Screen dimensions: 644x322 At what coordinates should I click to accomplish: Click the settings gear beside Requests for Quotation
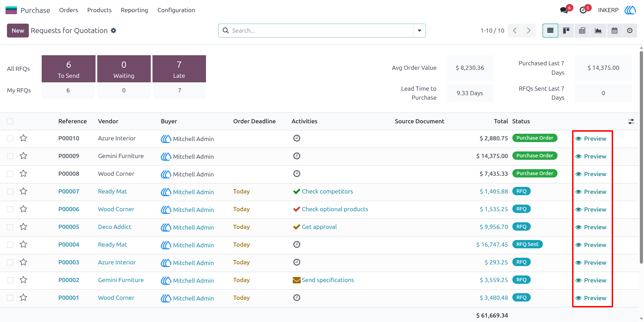coord(113,31)
